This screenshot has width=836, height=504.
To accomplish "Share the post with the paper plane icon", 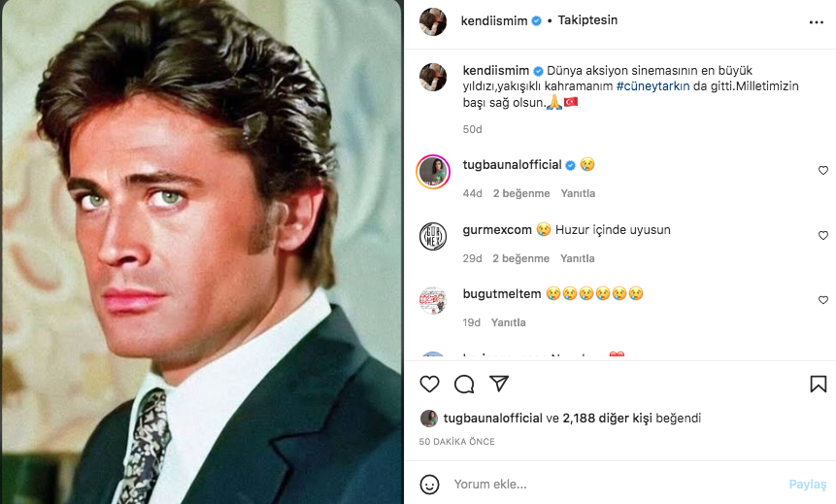I will tap(499, 384).
